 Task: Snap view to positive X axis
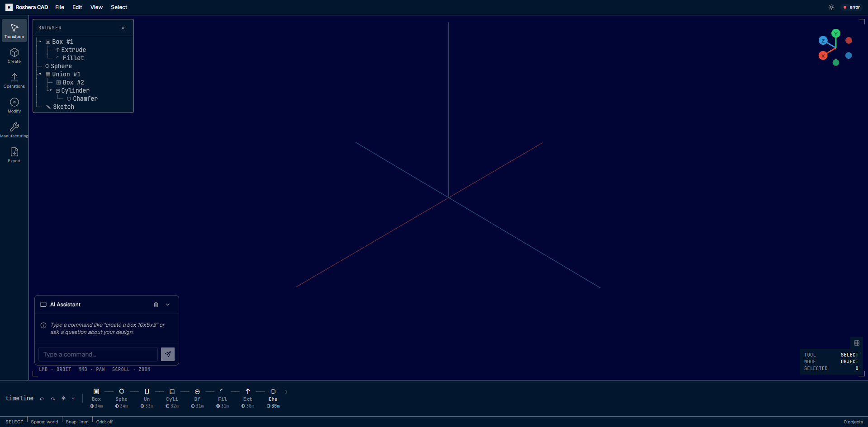[823, 56]
